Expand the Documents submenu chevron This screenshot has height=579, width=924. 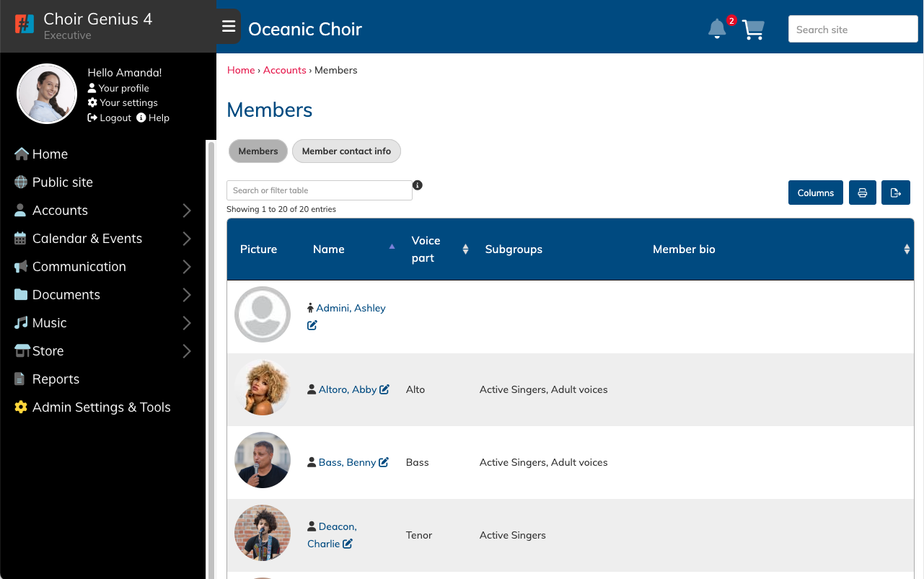pos(187,295)
